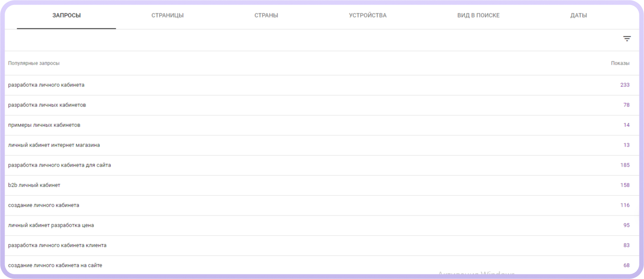The height and width of the screenshot is (279, 644).
Task: Click личный кабинет интернет магазина row
Action: coord(54,145)
